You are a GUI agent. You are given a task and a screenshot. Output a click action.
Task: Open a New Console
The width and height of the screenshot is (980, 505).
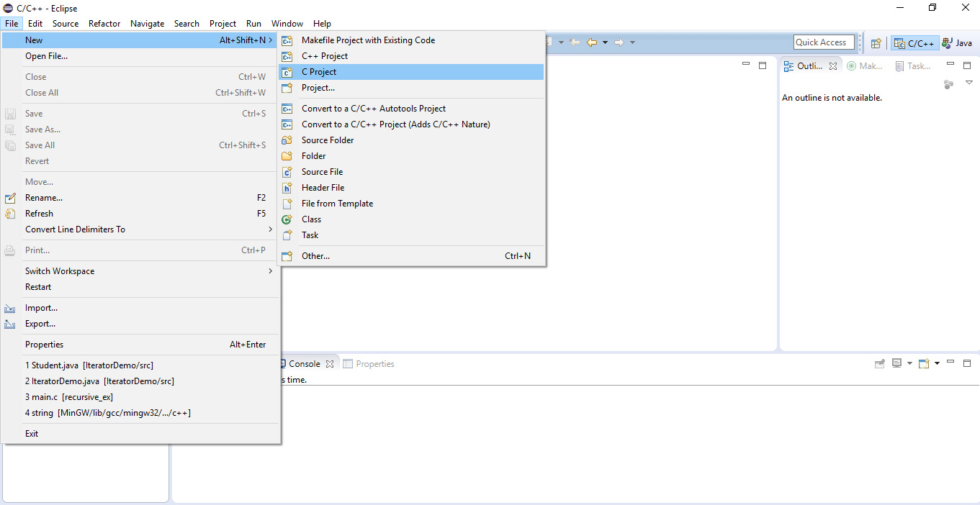click(924, 363)
